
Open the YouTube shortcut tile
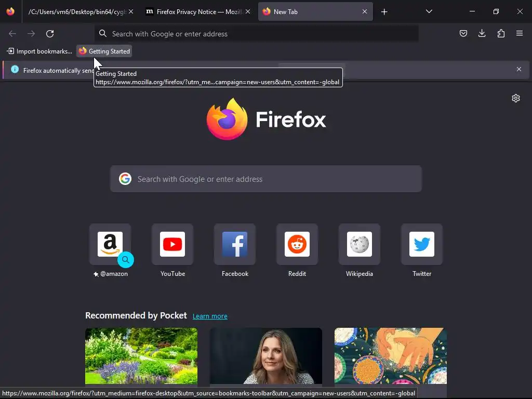[x=172, y=244]
